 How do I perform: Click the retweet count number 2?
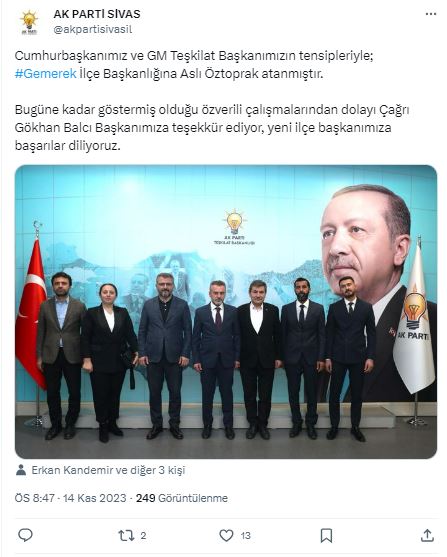[x=143, y=535]
